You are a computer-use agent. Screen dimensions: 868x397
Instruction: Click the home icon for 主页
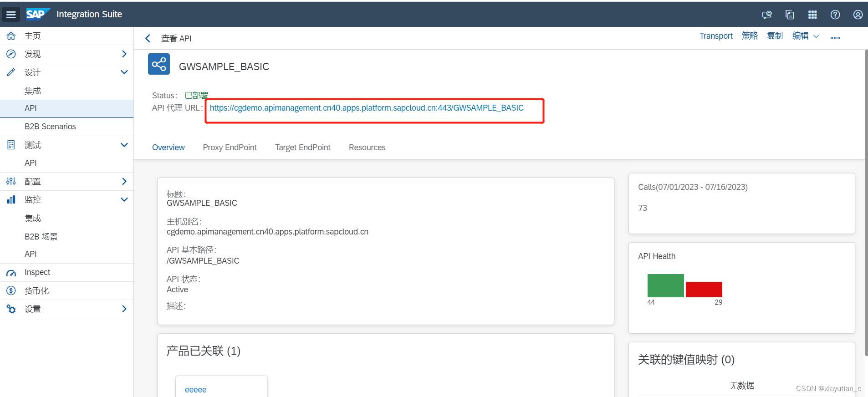11,36
